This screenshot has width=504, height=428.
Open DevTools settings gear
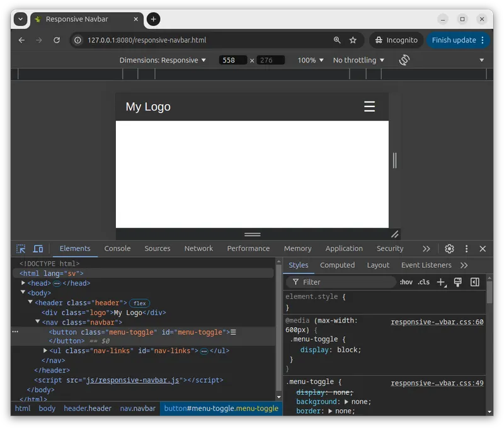tap(449, 249)
